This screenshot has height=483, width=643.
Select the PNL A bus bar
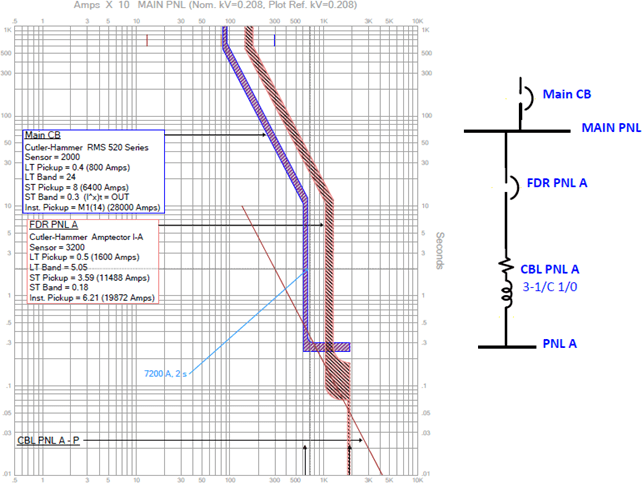507,347
